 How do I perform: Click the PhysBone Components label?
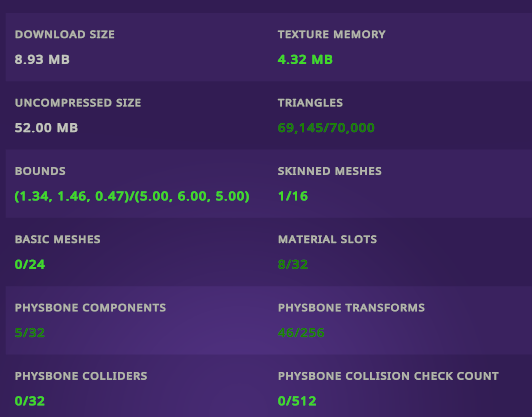(90, 308)
